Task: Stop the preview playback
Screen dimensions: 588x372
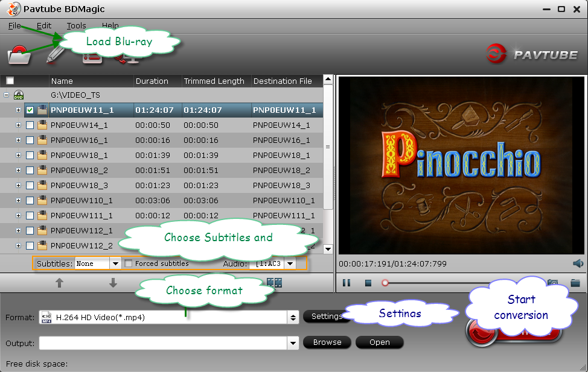Action: (368, 283)
